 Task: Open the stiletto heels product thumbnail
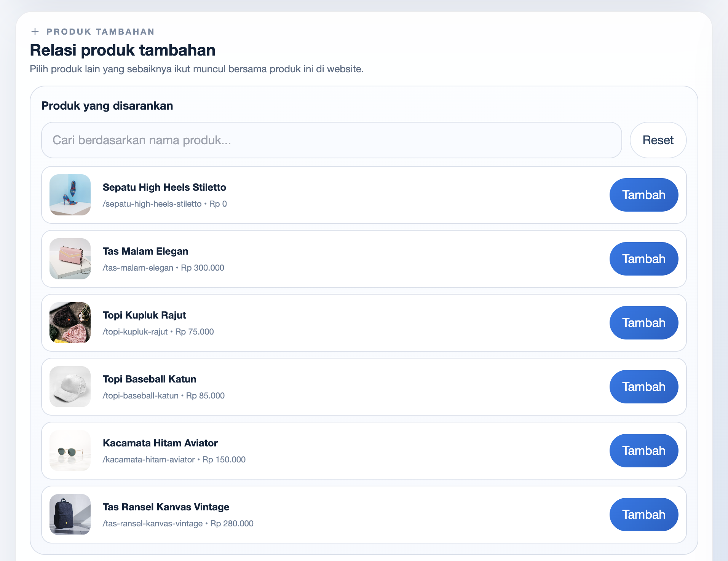[70, 195]
